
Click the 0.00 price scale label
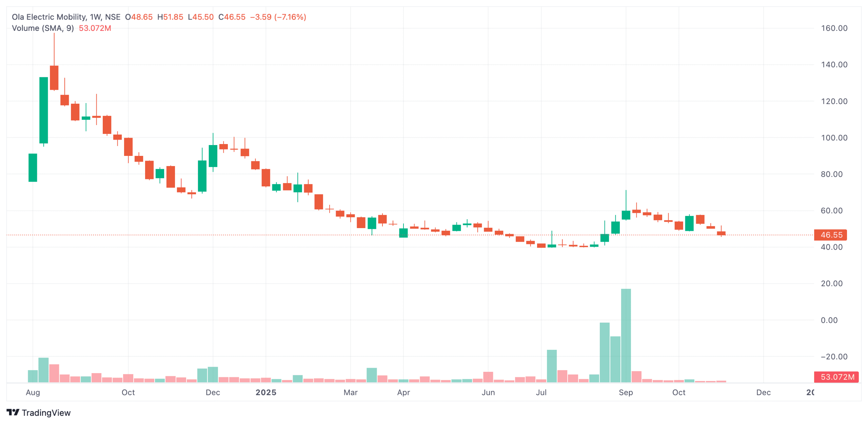(x=829, y=320)
